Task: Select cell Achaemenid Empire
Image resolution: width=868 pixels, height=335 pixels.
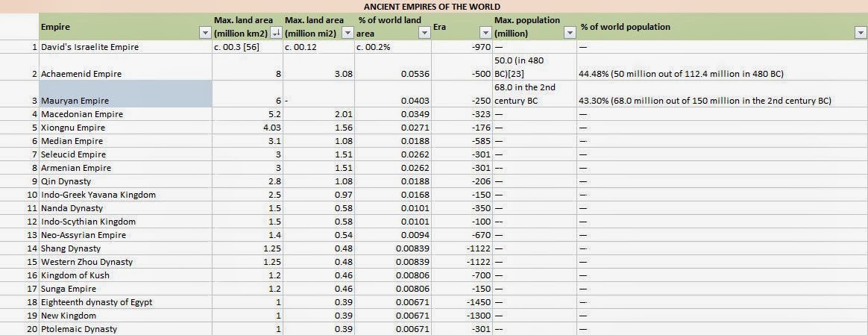Action: tap(125, 67)
